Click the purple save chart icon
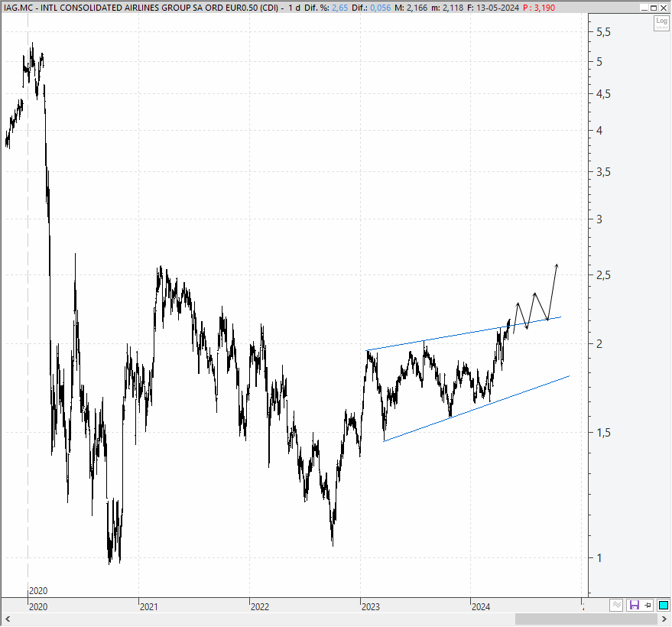The width and height of the screenshot is (672, 627). click(634, 605)
